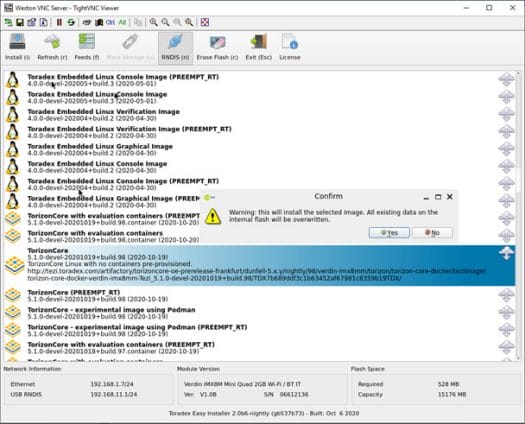Open Feeds (f) from the installer toolbar

click(87, 47)
